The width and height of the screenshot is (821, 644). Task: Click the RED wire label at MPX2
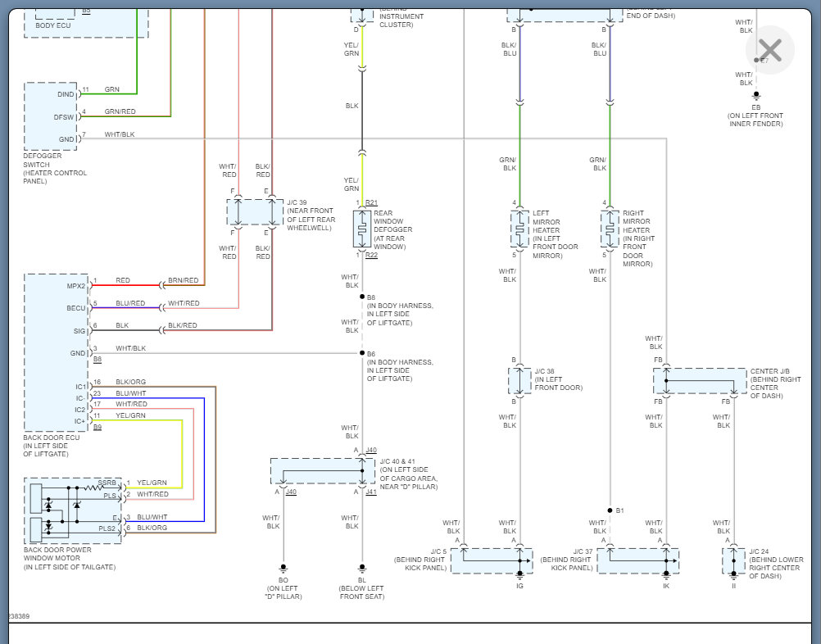pos(123,281)
